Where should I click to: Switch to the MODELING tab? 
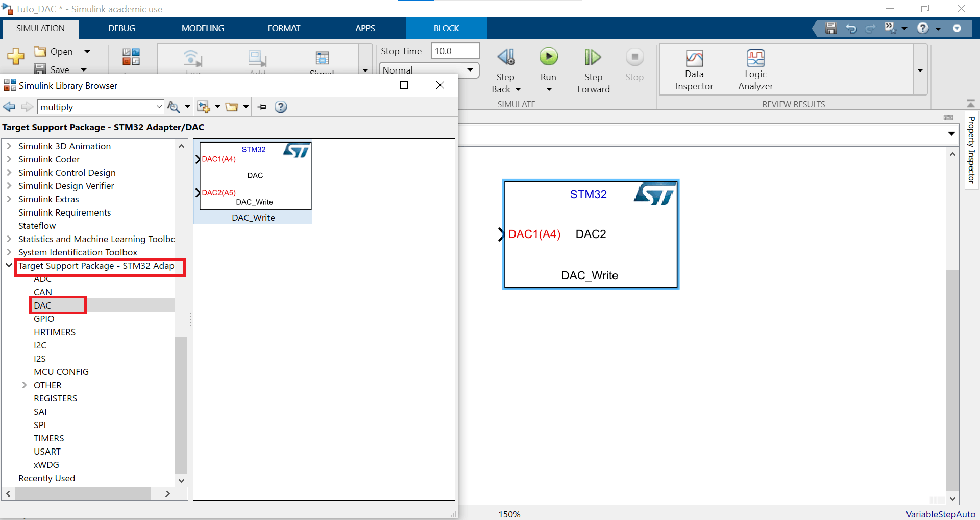(203, 28)
